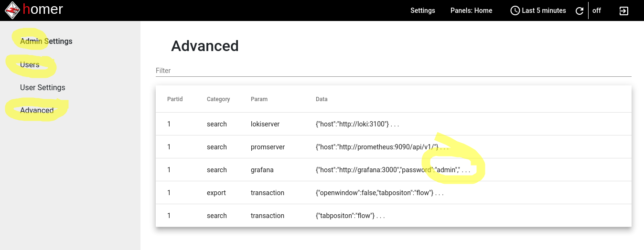Click the homer title text
This screenshot has width=644, height=250.
point(43,9)
